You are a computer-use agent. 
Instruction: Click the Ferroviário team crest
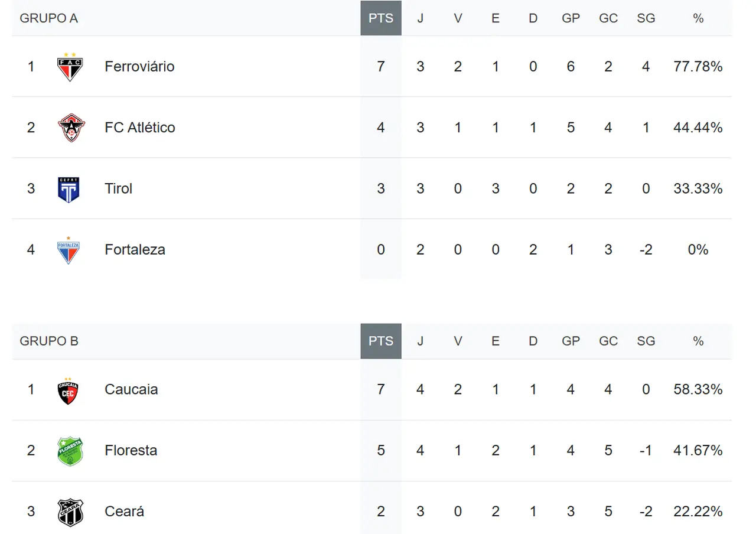pyautogui.click(x=70, y=67)
